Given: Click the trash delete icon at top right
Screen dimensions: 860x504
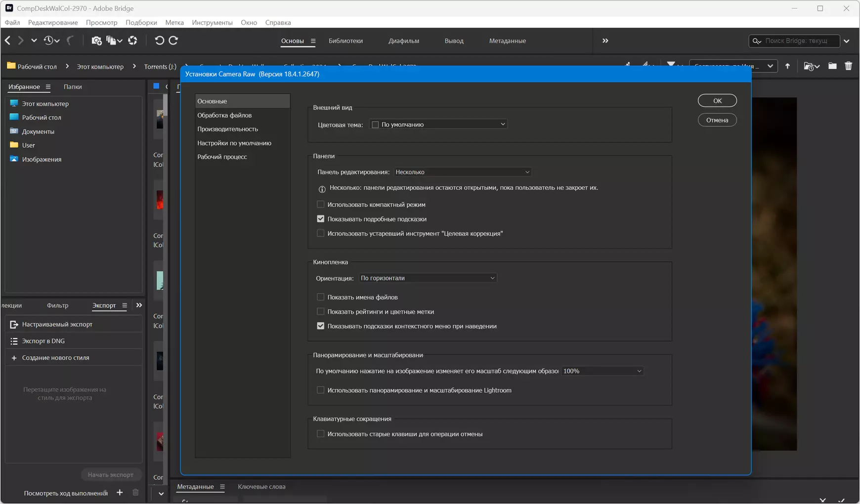Looking at the screenshot, I should 848,66.
